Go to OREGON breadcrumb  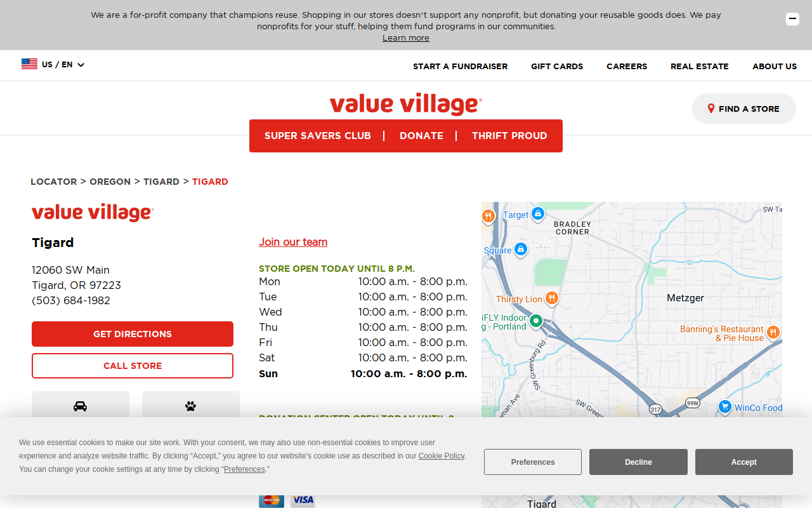[x=110, y=182]
